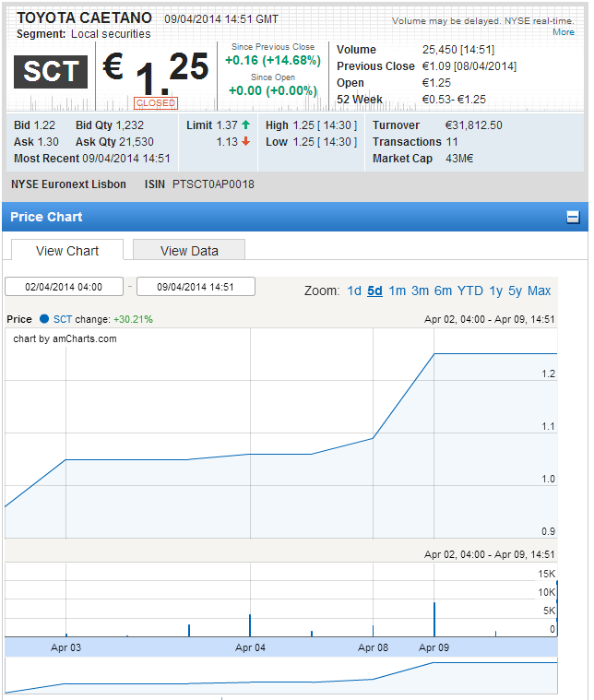Click the chart by amCharts.com credit
The height and width of the screenshot is (700, 594).
coord(65,338)
